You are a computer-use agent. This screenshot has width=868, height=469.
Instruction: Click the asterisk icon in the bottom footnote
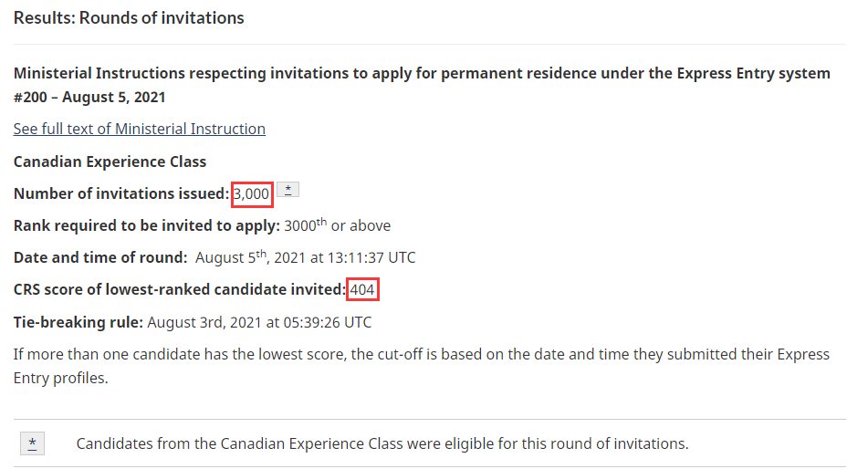33,443
